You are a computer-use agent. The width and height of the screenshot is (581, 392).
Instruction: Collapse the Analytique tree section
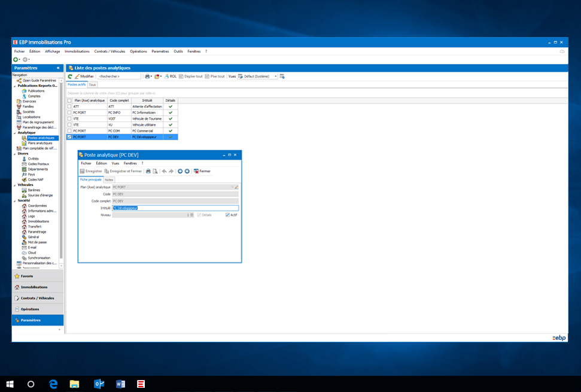point(15,133)
